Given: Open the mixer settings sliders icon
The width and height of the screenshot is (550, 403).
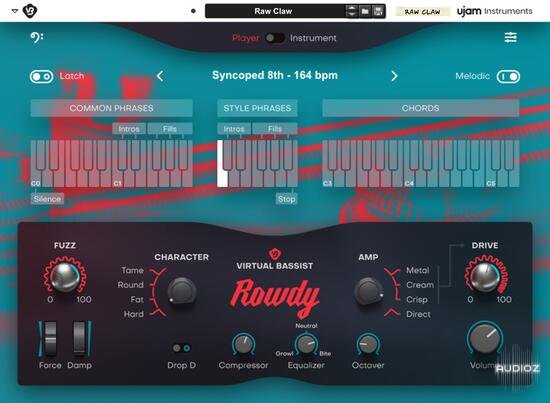Looking at the screenshot, I should click(x=510, y=37).
